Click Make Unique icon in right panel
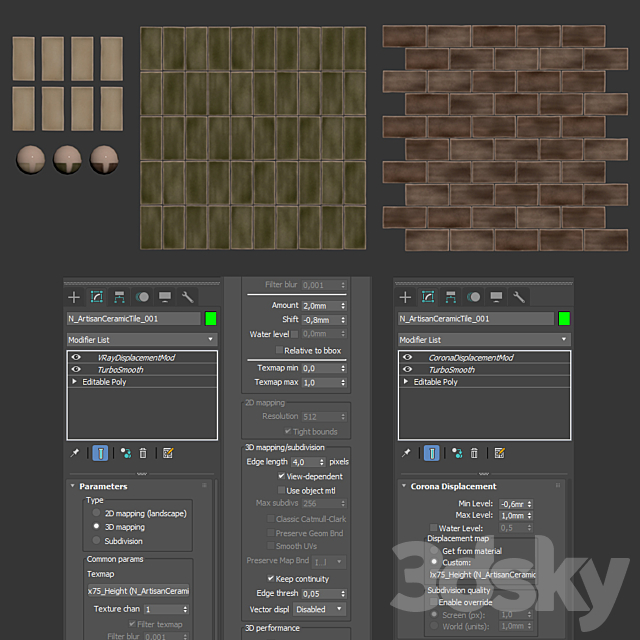This screenshot has height=640, width=640. click(x=457, y=453)
